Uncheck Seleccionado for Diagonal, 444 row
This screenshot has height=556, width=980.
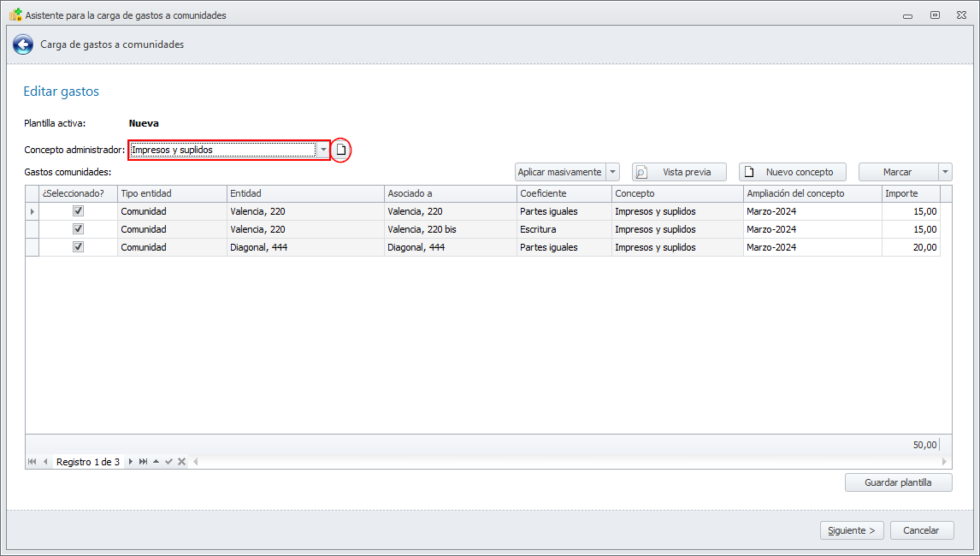pyautogui.click(x=78, y=246)
